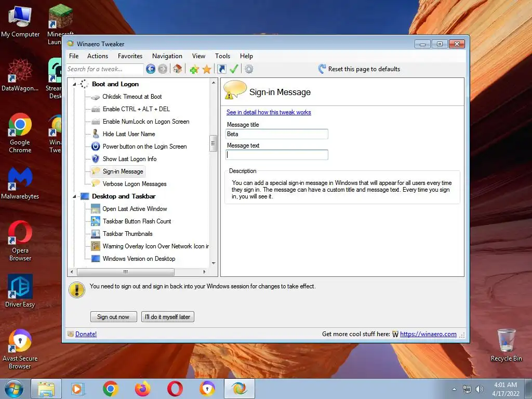Click the tree horizontal scrollbar thumb

click(x=126, y=272)
